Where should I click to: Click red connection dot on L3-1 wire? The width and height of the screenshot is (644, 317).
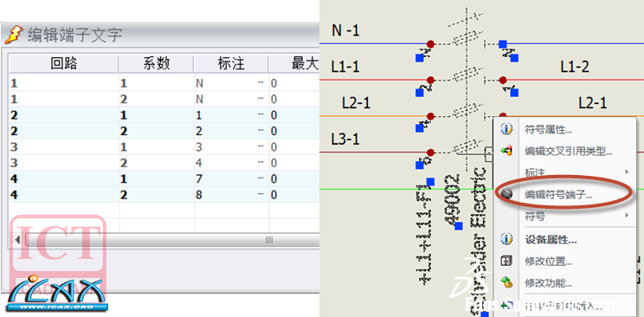430,152
